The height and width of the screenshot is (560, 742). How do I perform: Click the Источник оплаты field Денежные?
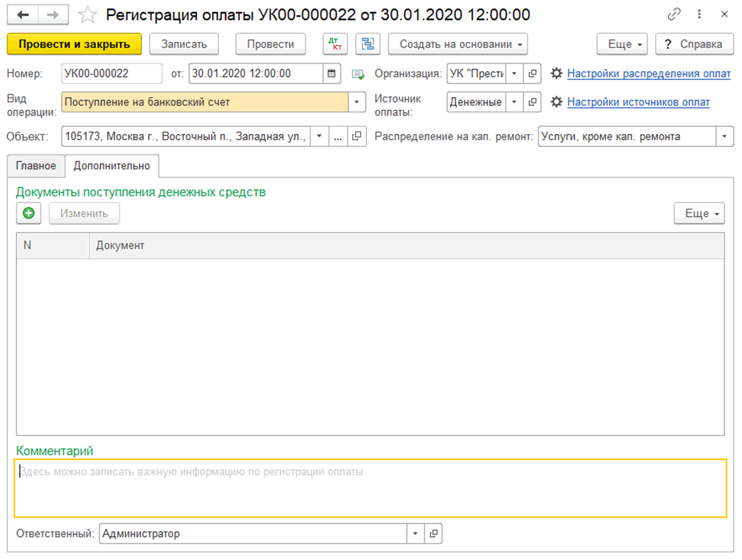pyautogui.click(x=476, y=102)
